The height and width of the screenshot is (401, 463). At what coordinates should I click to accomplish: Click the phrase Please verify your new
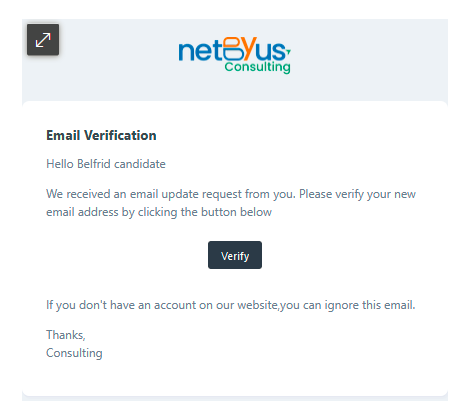[x=357, y=194]
